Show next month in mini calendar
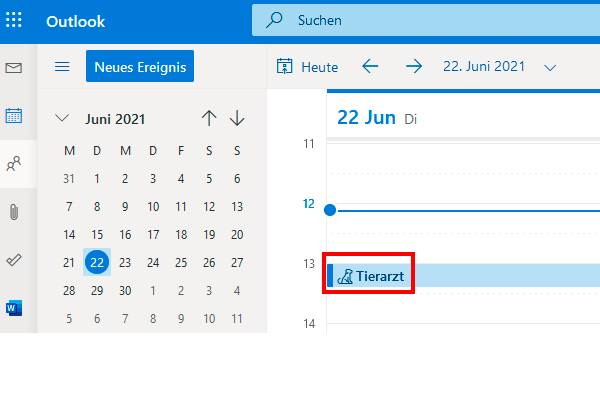The image size is (600, 400). click(x=237, y=119)
